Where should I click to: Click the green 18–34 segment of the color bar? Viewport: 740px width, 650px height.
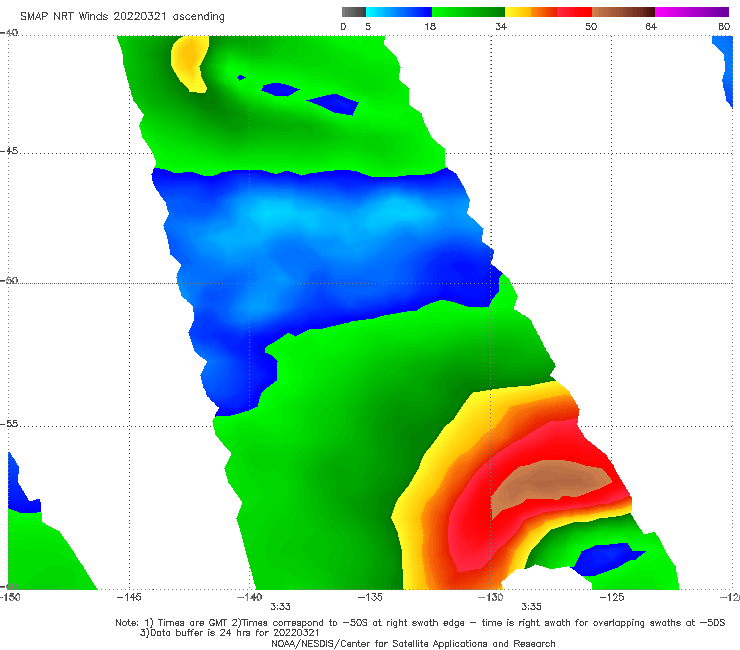pos(468,12)
